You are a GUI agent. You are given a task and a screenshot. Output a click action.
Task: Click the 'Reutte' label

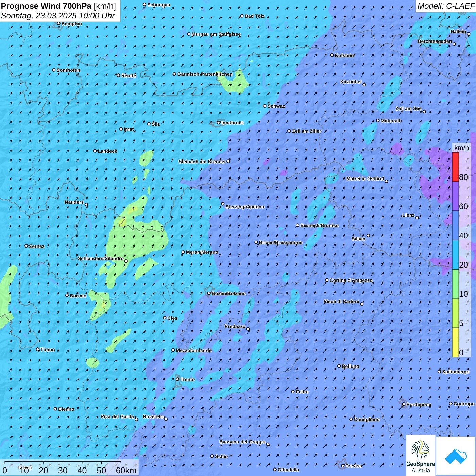[x=129, y=75]
